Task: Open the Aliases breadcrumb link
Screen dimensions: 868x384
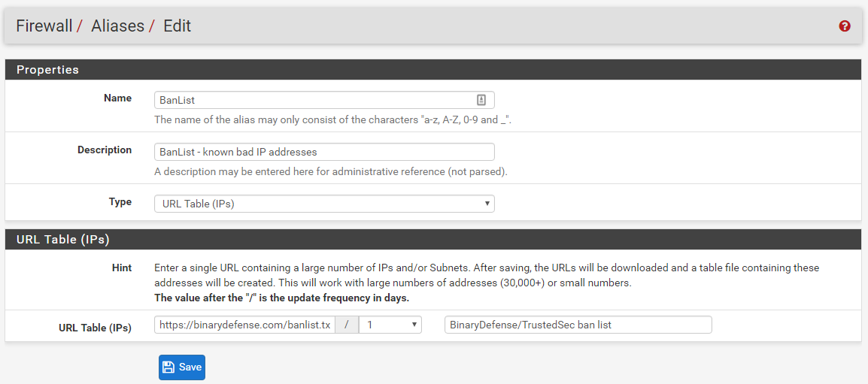Action: click(x=117, y=26)
